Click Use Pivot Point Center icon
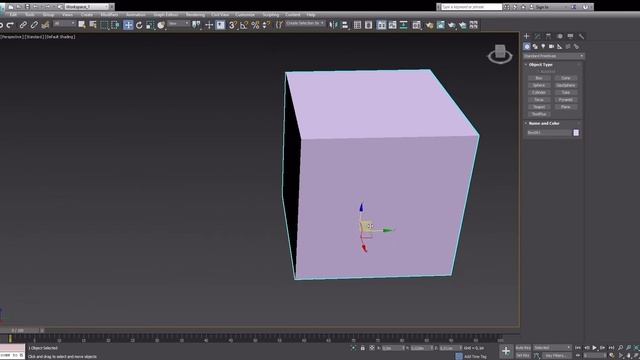 [197, 25]
